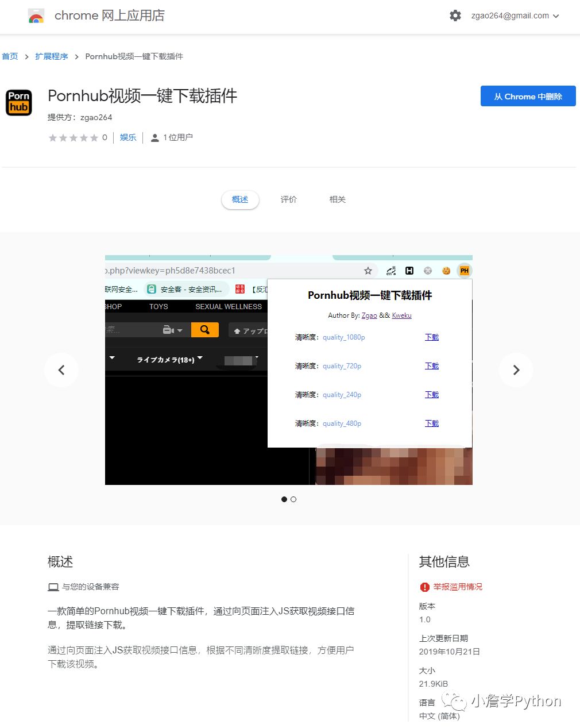This screenshot has width=580, height=728.
Task: Click the extension preview screenshot image
Action: click(x=289, y=370)
